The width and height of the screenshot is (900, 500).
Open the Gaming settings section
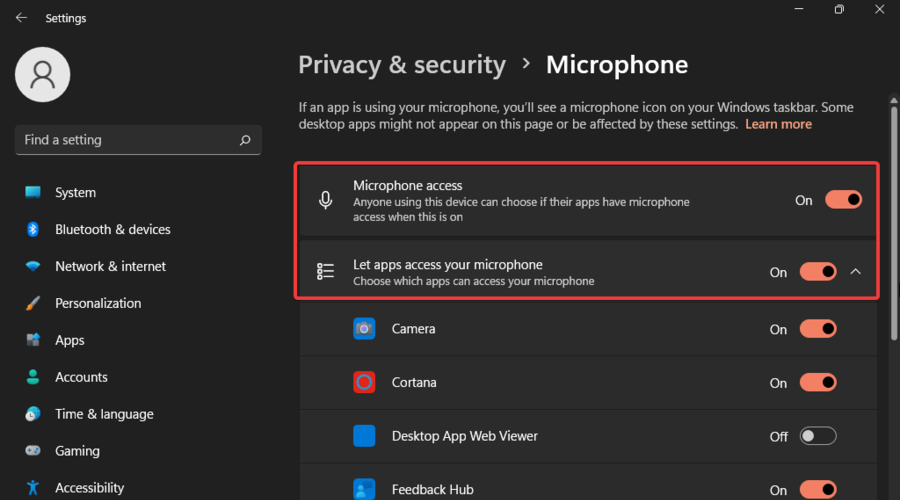click(x=77, y=451)
